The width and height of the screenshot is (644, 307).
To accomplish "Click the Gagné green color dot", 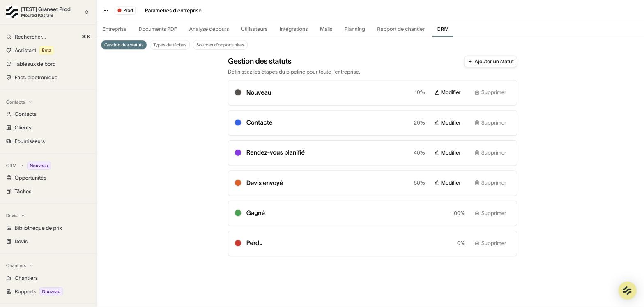I will 238,213.
